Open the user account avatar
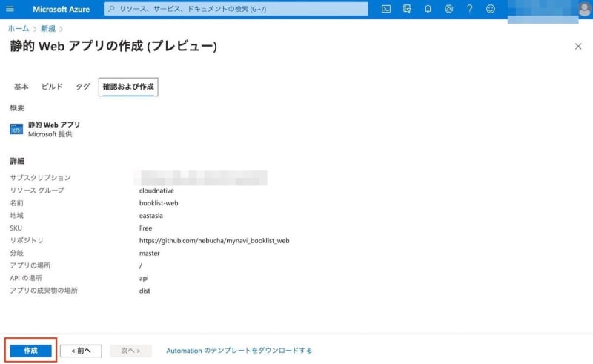The image size is (593, 364). coord(585,9)
